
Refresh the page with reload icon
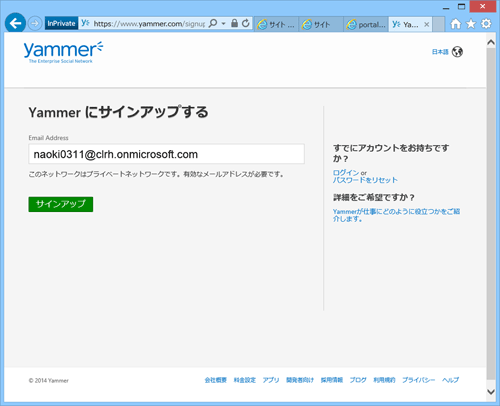246,23
